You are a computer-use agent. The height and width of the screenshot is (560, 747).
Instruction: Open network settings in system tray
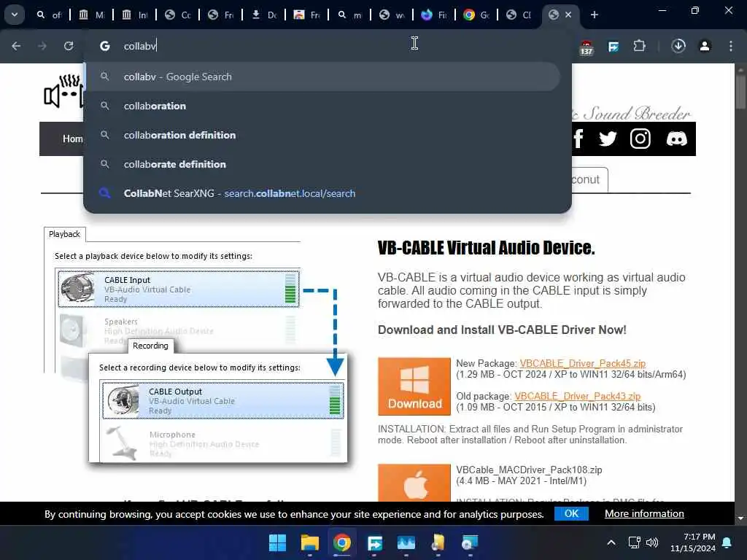tap(634, 542)
